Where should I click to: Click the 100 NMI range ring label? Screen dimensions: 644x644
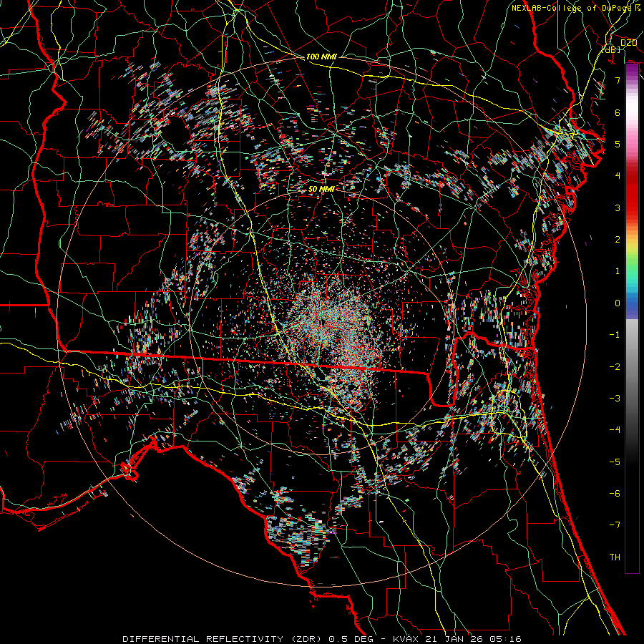321,57
